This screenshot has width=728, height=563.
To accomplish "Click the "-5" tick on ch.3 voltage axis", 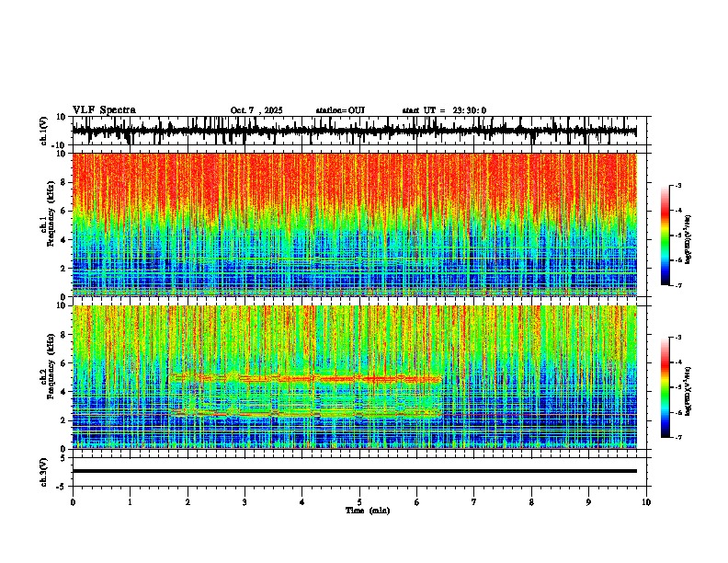I will click(62, 487).
